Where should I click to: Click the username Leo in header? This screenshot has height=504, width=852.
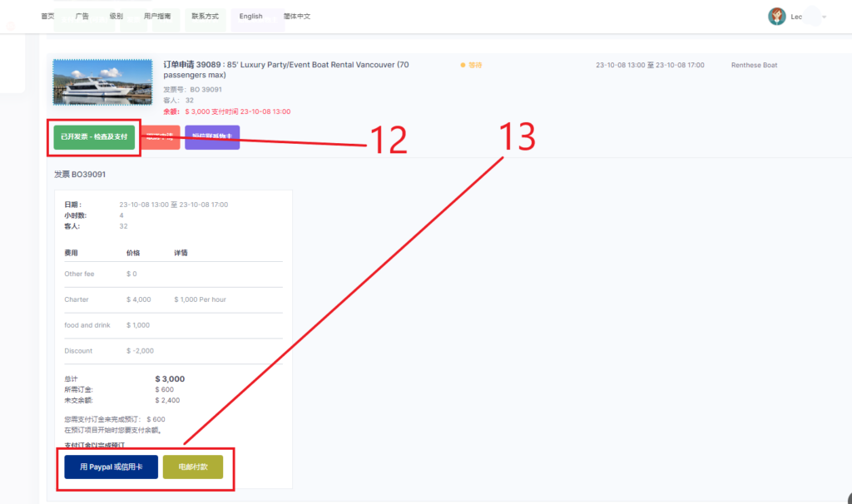pyautogui.click(x=796, y=17)
